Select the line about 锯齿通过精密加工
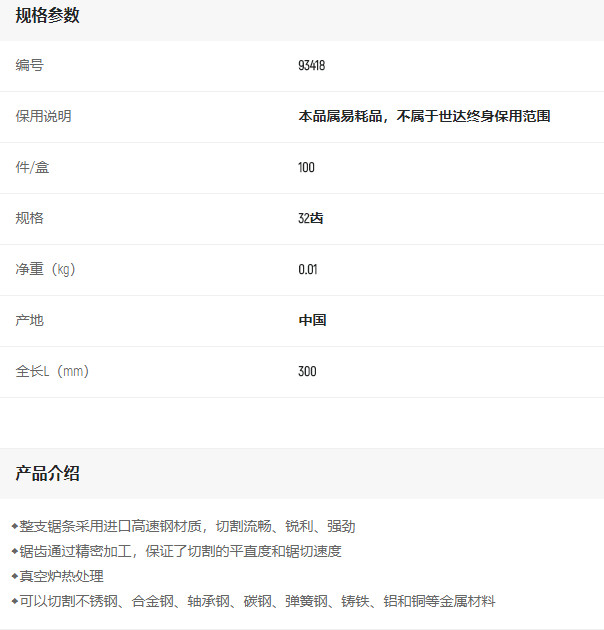This screenshot has width=604, height=630. [180, 551]
